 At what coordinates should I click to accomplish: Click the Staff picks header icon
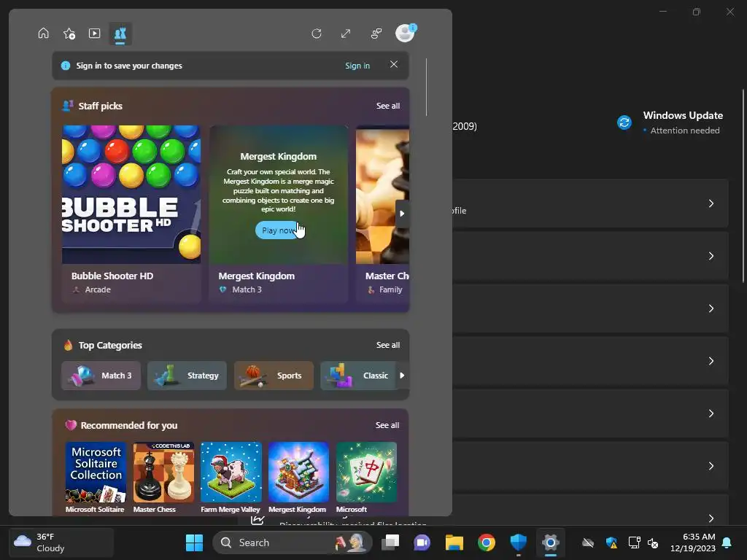pyautogui.click(x=68, y=105)
